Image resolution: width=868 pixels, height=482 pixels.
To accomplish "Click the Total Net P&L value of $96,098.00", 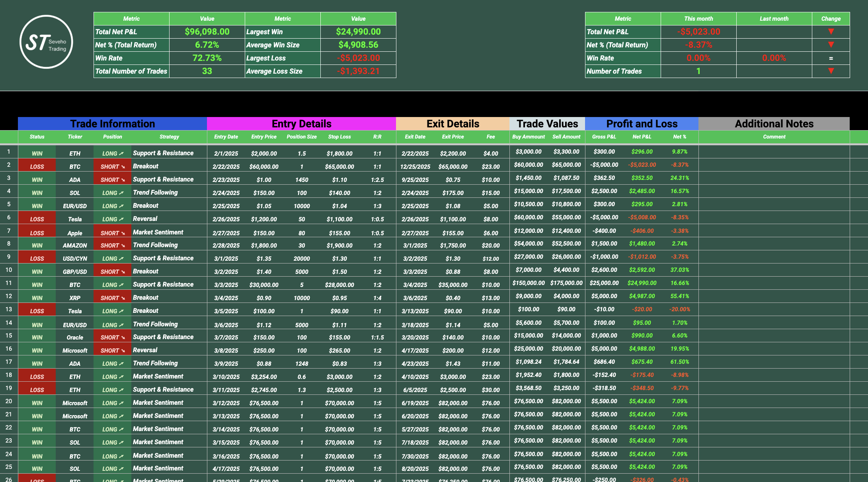I will click(x=207, y=32).
